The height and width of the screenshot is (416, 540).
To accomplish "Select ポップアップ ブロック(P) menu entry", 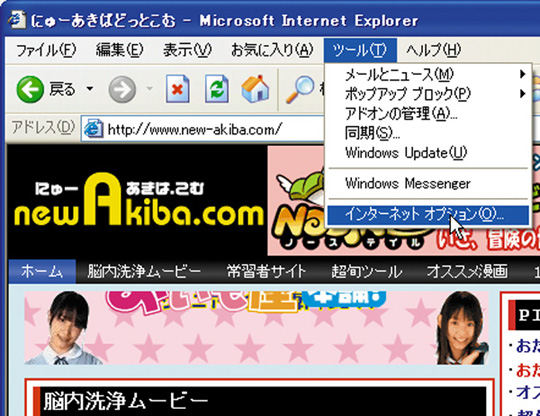I will point(427,93).
